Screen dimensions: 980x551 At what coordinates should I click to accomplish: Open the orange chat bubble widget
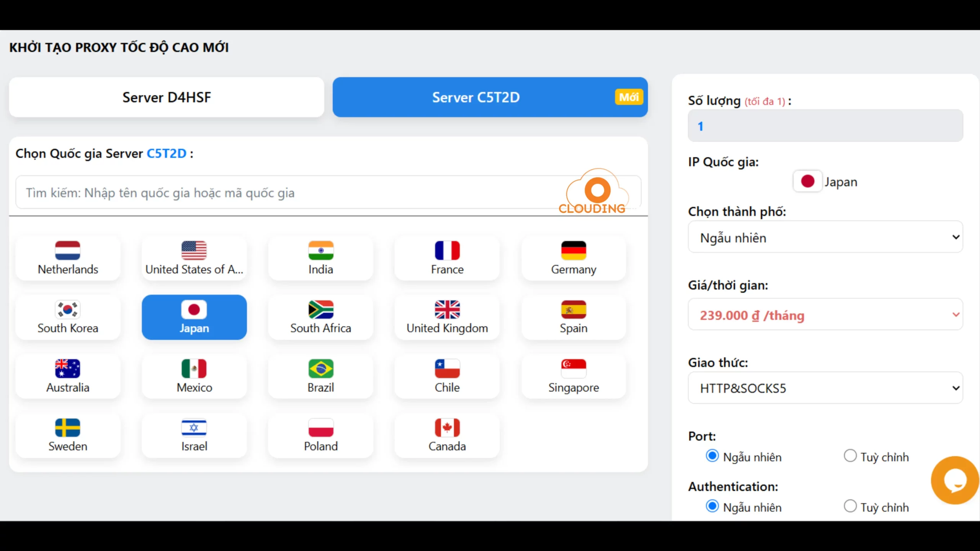[955, 480]
